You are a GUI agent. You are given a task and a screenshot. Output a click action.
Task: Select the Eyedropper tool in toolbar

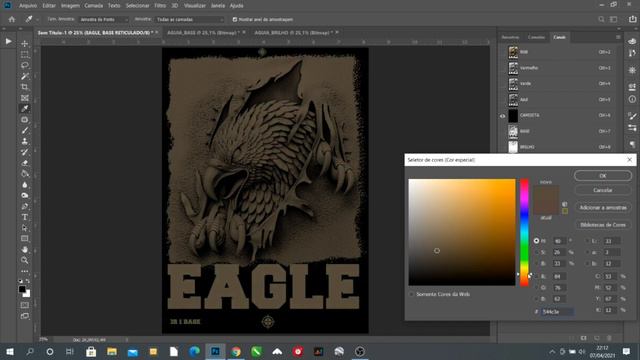[x=25, y=109]
